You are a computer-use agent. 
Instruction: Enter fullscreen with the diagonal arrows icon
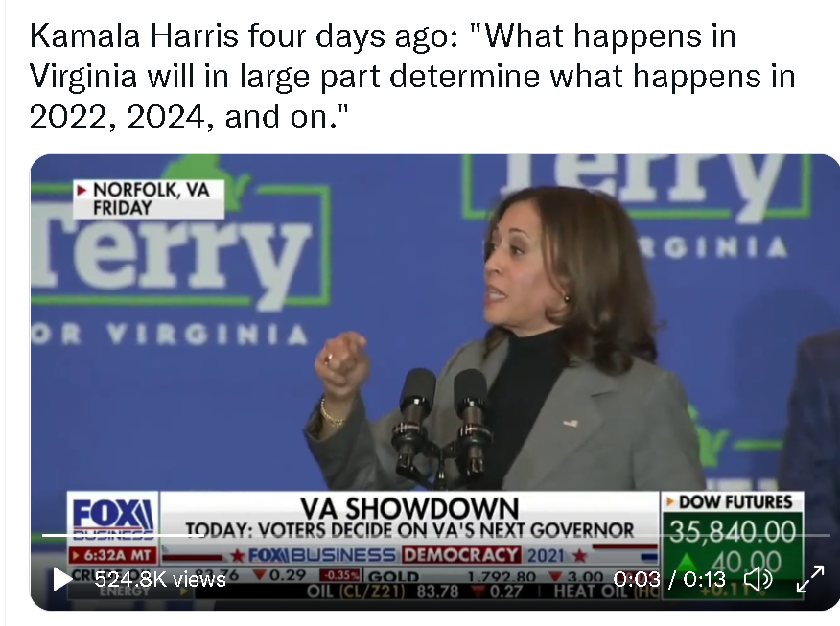809,579
